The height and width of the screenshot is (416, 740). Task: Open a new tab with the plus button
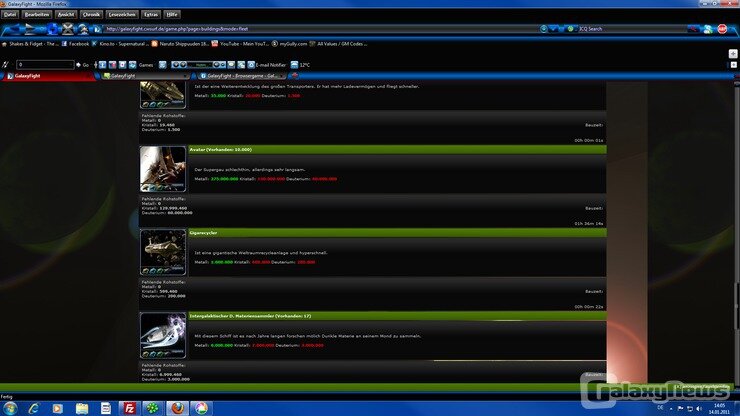[x=295, y=76]
